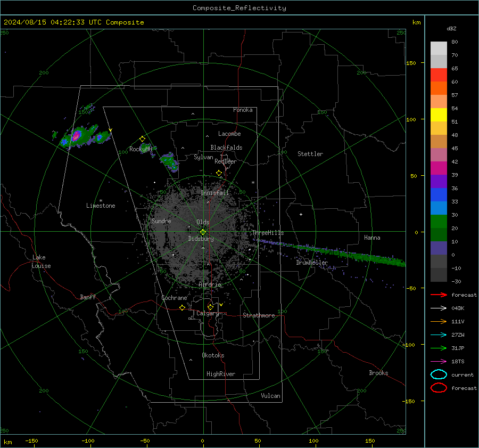Click the red forecast ellipse icon
479x448 pixels.
(439, 388)
